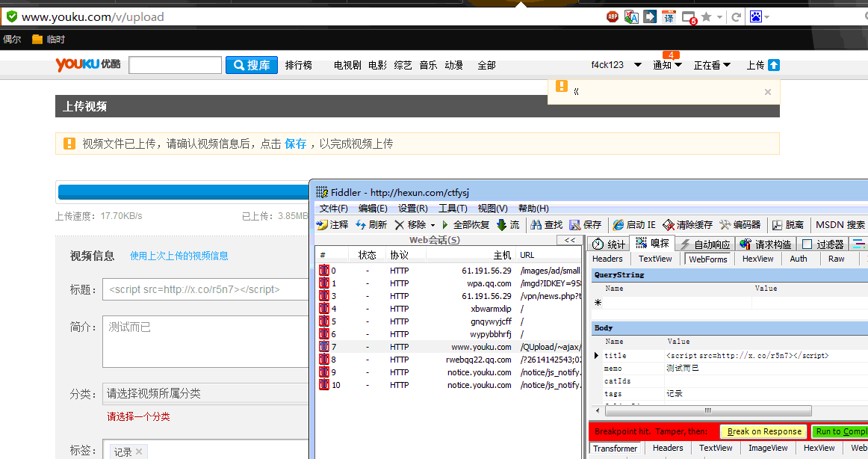Click 电视剧 in Youku navigation
The height and width of the screenshot is (459, 868).
(347, 65)
